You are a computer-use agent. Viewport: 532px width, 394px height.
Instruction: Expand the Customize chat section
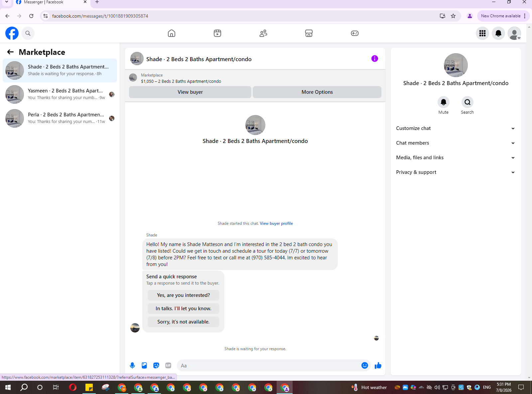pos(456,128)
